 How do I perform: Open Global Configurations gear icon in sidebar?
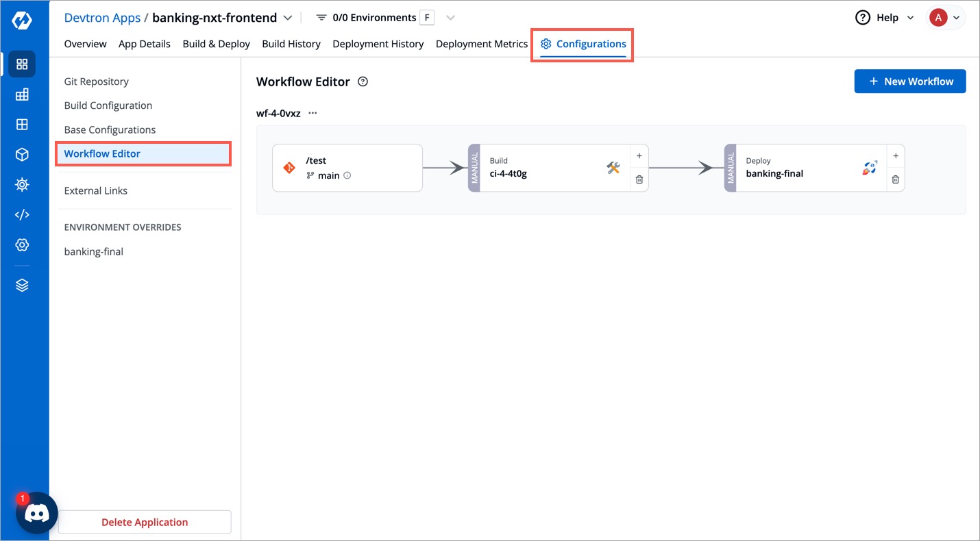point(21,244)
